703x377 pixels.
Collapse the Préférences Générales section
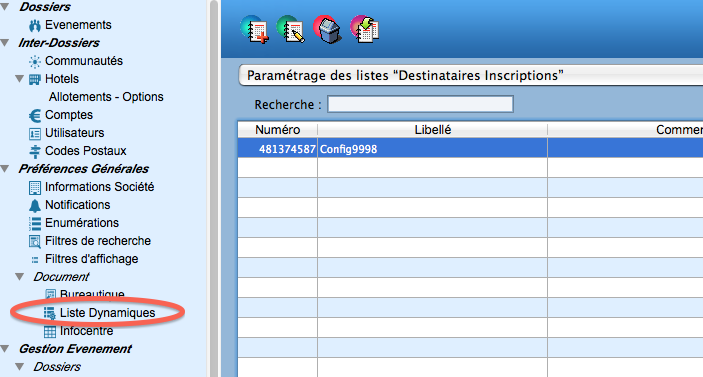pos(5,169)
